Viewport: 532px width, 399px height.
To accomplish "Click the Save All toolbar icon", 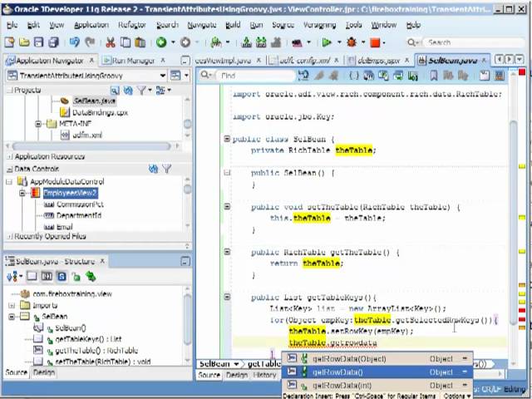I will tap(53, 42).
